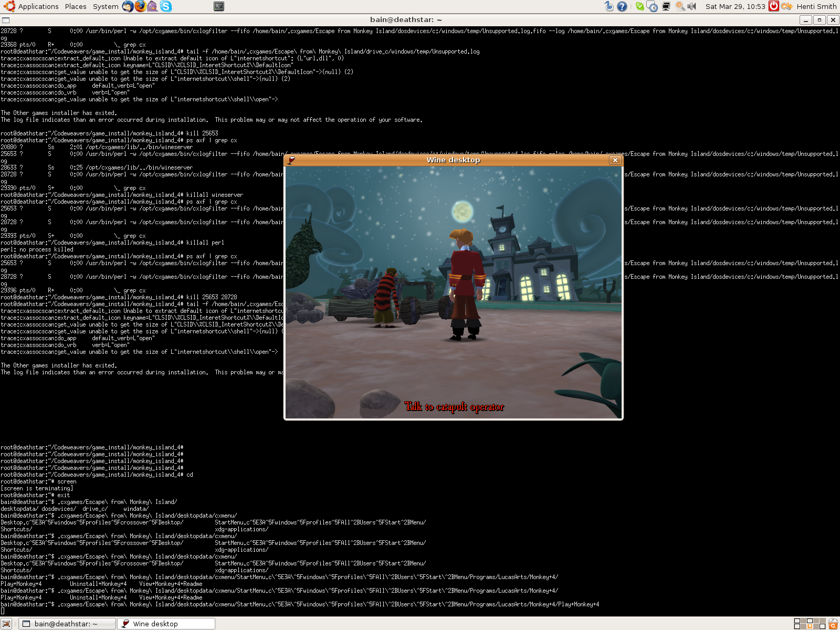Click user switcher labeled Henti Smith

click(815, 6)
